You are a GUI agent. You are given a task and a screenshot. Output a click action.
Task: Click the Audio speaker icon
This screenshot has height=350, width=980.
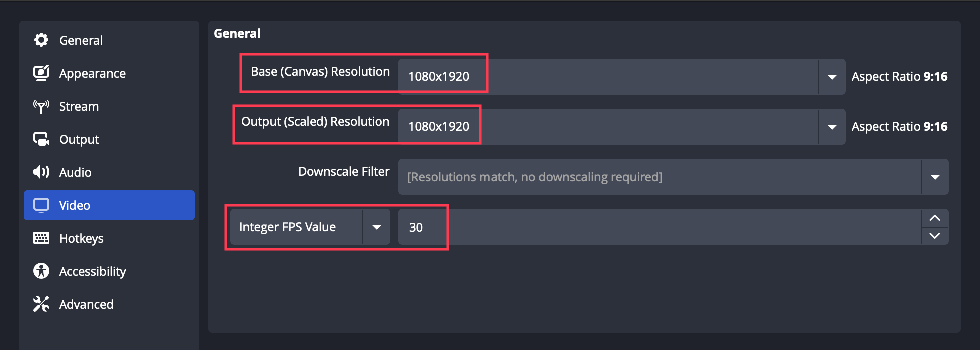41,172
